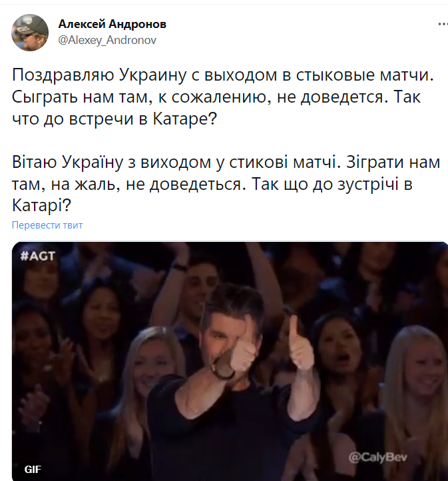
Task: Click the line что до встречи в Катаре?
Action: [x=114, y=119]
